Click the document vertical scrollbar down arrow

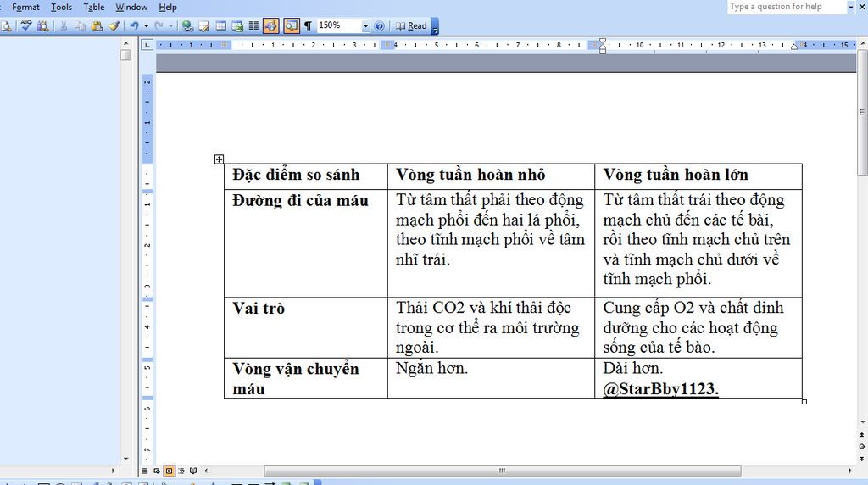point(862,422)
